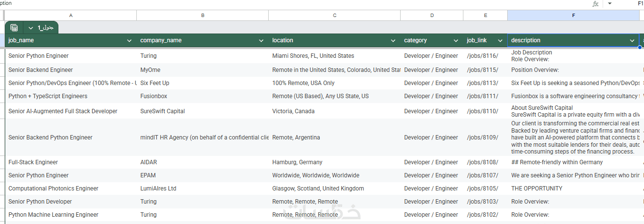644x224 pixels.
Task: Select the Python Machine Learning Engineer cell
Action: point(71,215)
